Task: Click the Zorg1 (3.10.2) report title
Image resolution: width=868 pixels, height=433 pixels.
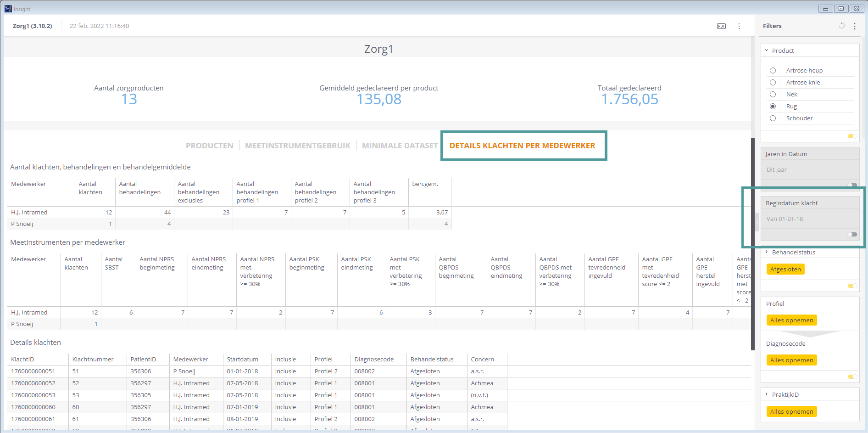Action: click(32, 26)
